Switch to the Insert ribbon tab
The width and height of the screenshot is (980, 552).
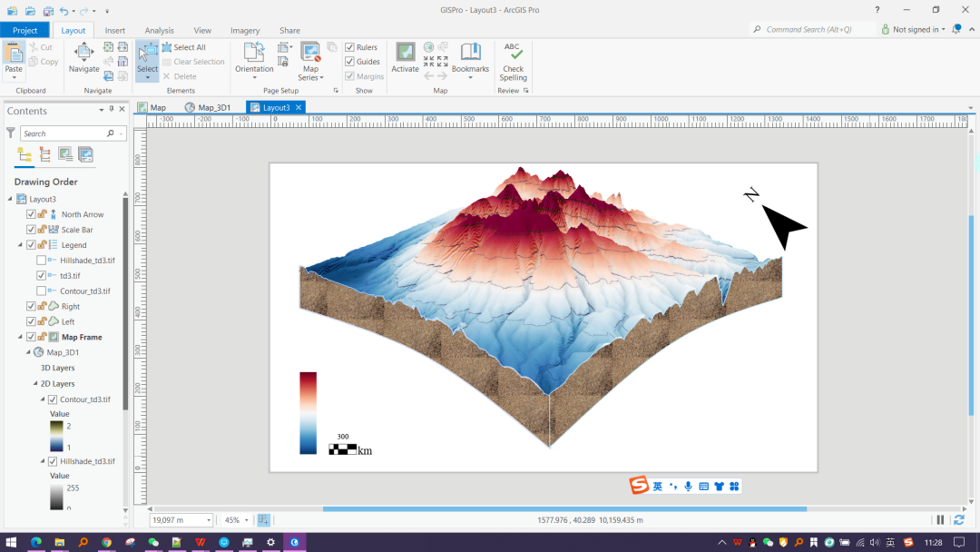coord(114,30)
